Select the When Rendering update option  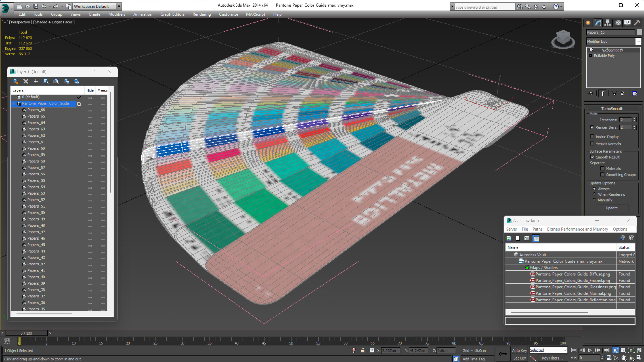coord(594,194)
